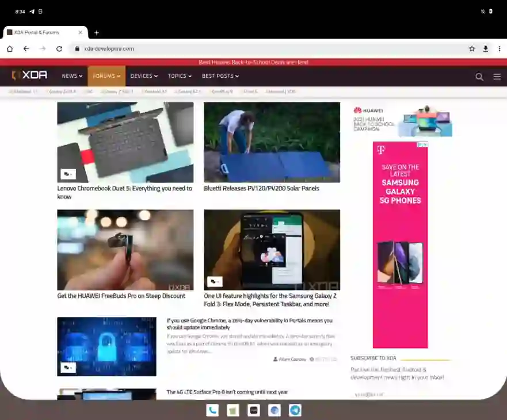Click the T-Mobile Samsung Galaxy 5G ad
507x420 pixels.
(x=401, y=245)
